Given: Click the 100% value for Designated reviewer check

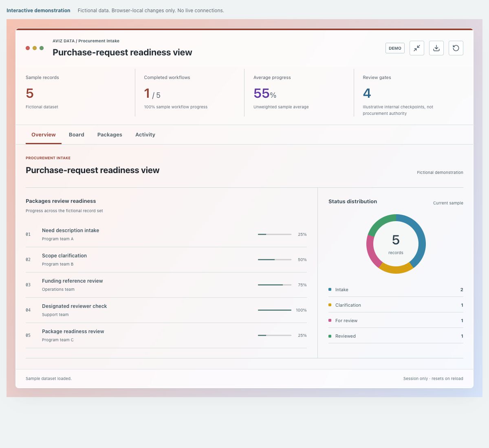Looking at the screenshot, I should click(301, 310).
